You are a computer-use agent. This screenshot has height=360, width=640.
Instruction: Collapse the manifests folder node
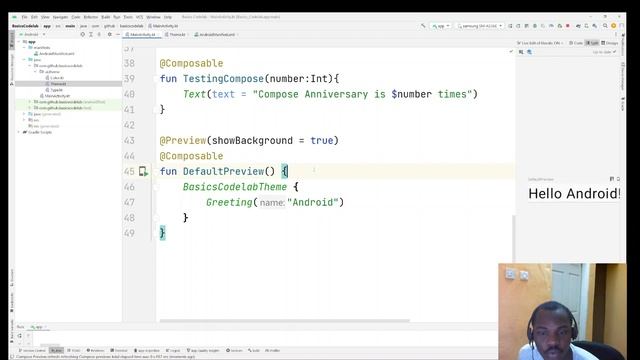click(x=24, y=48)
